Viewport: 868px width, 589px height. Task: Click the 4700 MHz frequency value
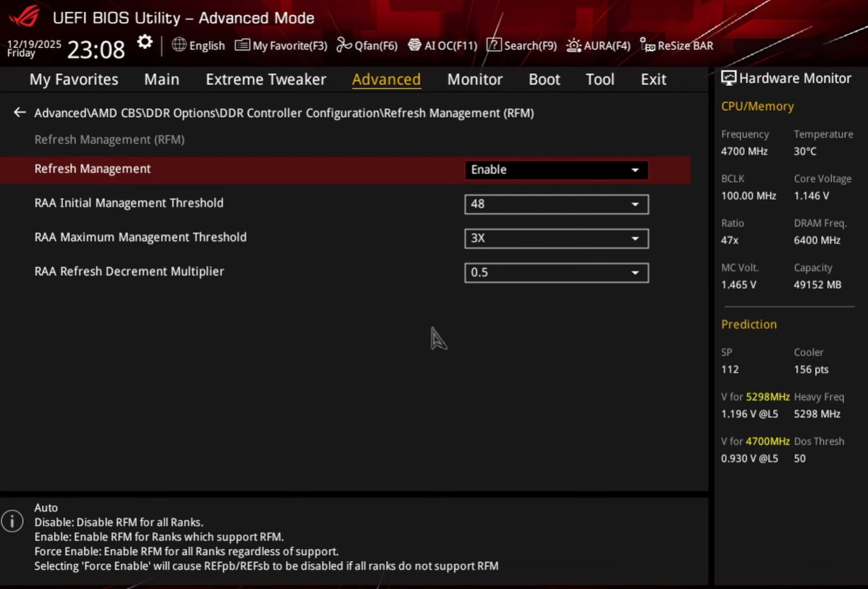click(x=745, y=151)
